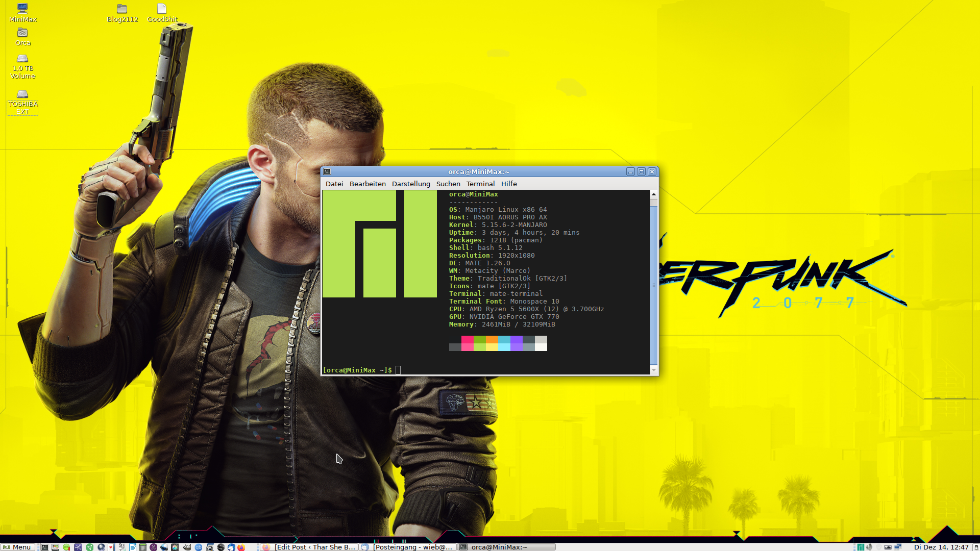Click the 'DE: MATE 1.26.0' line

(479, 263)
